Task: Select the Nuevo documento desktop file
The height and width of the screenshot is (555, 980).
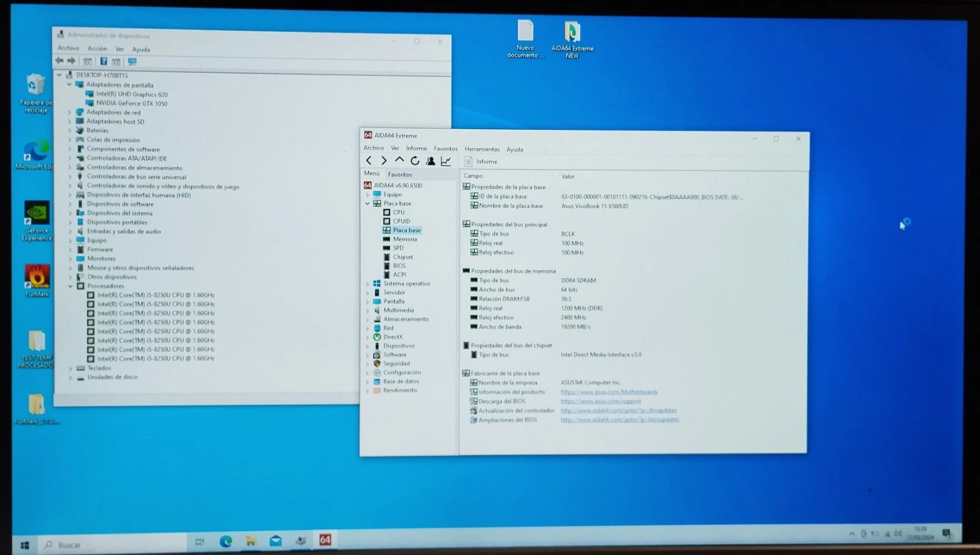Action: pos(525,39)
